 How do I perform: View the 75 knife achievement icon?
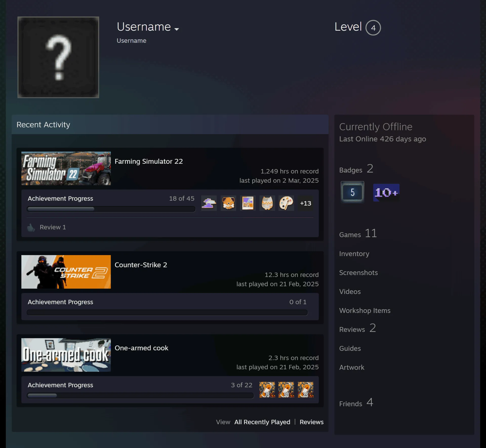(267, 390)
